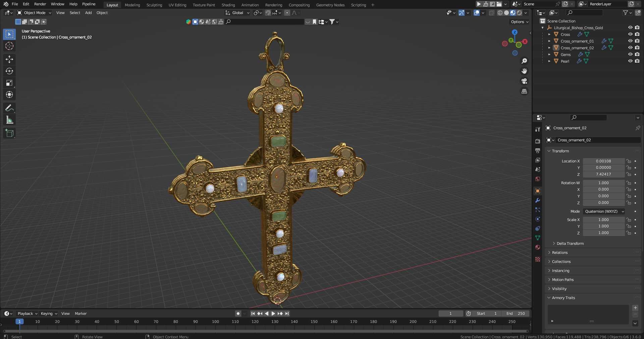Open the Playback dropdown in the timeline
This screenshot has width=644, height=339.
27,314
